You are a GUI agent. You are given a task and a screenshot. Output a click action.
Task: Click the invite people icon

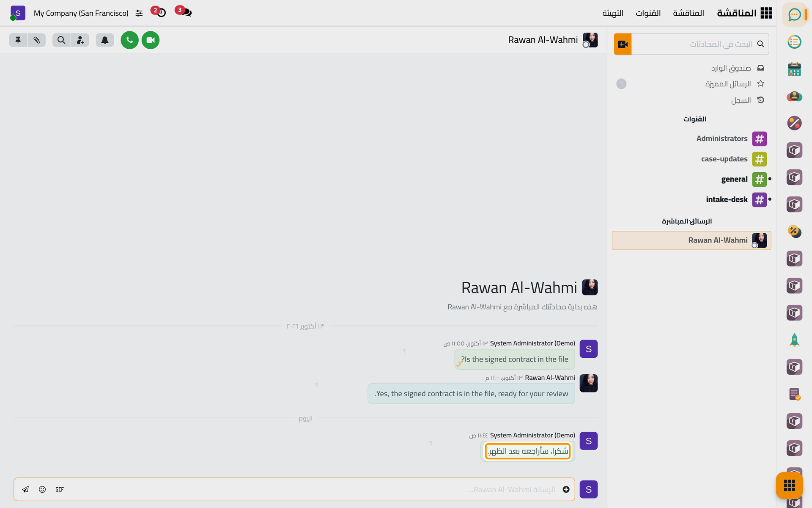pos(80,40)
